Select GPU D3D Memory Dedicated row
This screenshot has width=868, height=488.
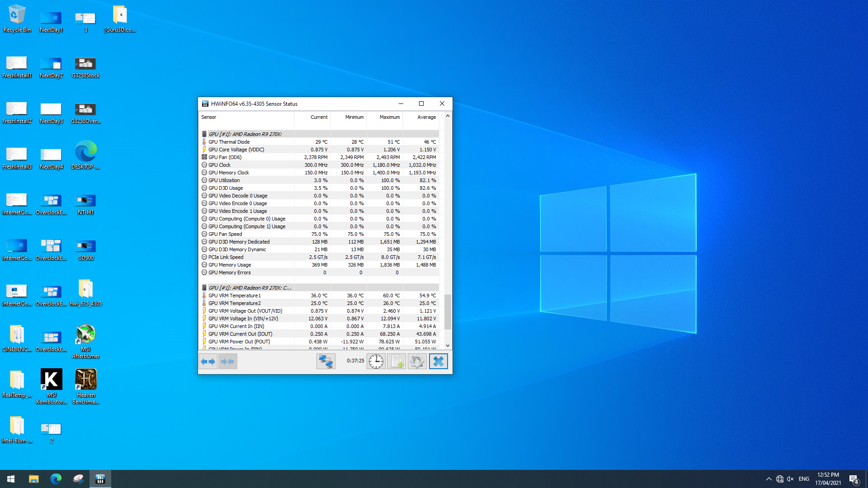click(319, 242)
